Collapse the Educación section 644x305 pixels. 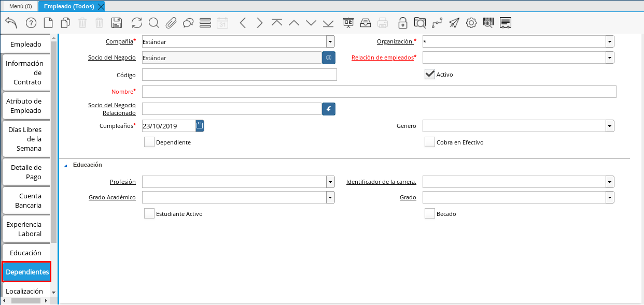pyautogui.click(x=66, y=165)
